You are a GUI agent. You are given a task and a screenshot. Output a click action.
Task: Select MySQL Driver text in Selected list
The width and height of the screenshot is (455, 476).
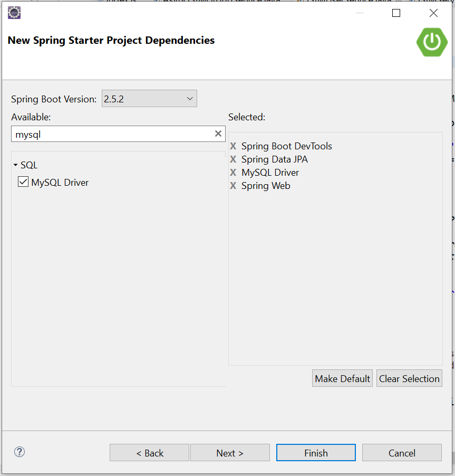(x=270, y=173)
